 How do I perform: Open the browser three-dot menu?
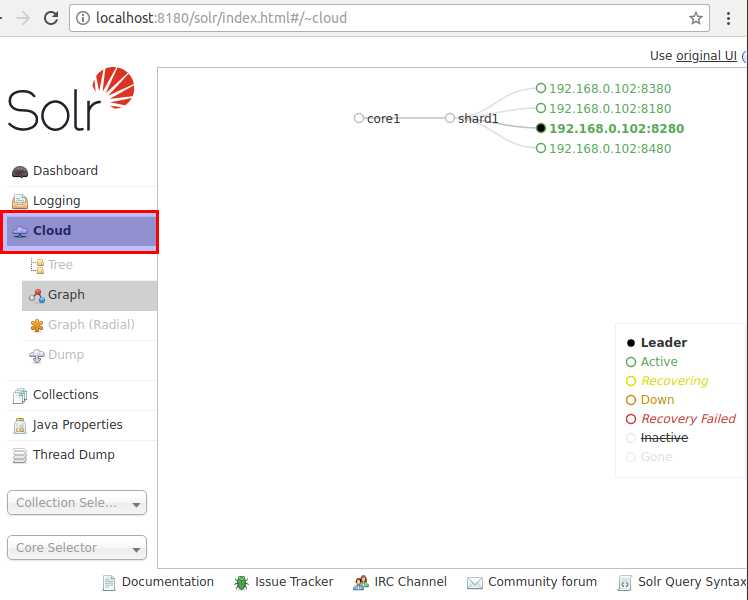[x=728, y=18]
